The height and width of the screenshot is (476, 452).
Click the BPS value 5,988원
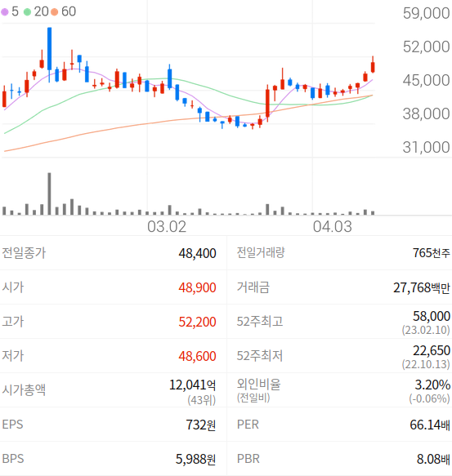tap(195, 459)
